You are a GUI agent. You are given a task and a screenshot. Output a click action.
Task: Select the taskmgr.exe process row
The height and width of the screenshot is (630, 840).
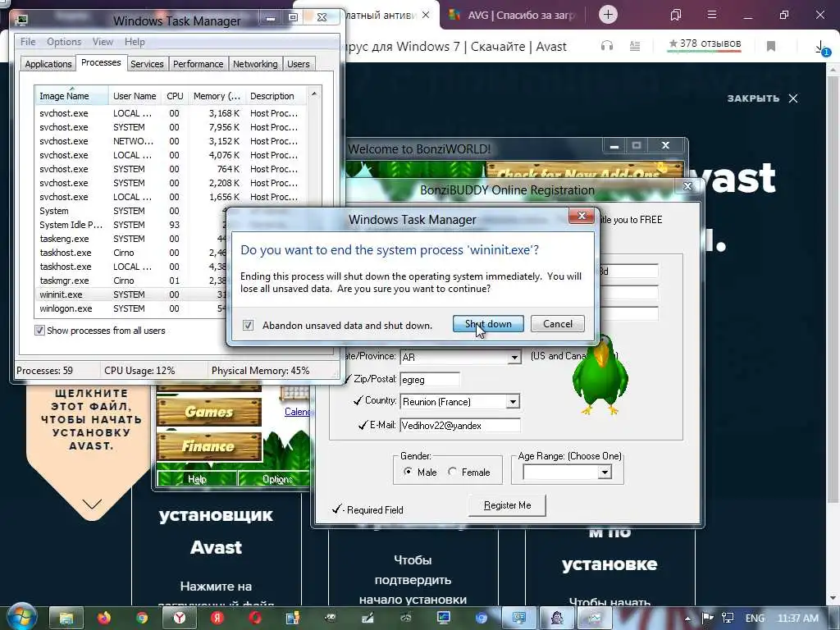point(131,281)
